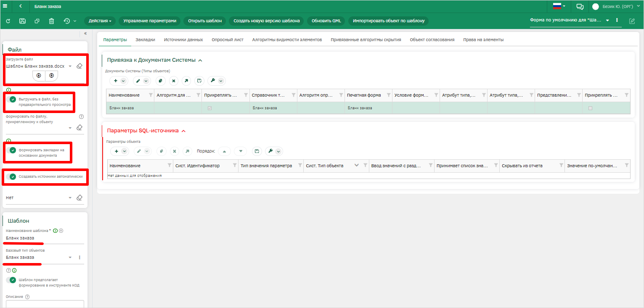This screenshot has height=308, width=644.
Task: Open the language flag dropdown
Action: 559,6
